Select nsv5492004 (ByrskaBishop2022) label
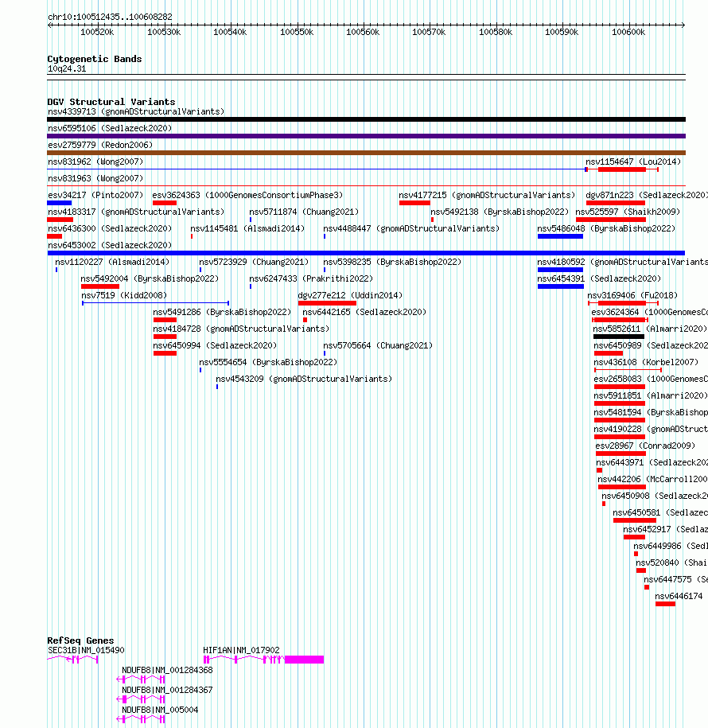Viewport: 708px width, 728px height. click(150, 278)
